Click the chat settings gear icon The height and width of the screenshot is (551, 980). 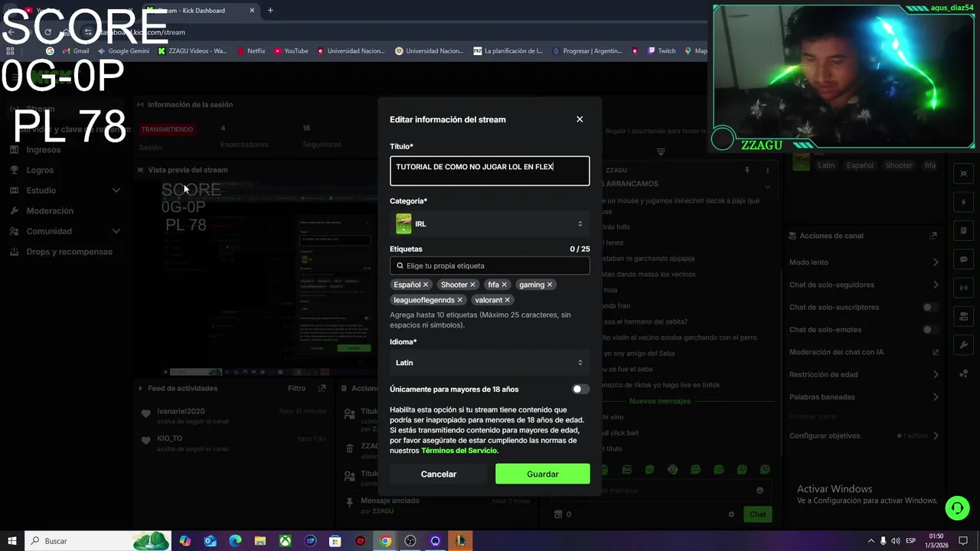pyautogui.click(x=731, y=514)
